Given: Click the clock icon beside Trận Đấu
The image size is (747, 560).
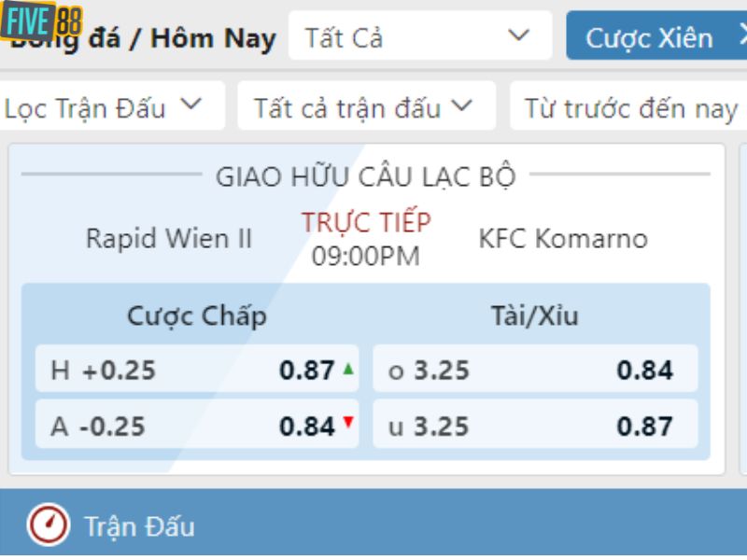Looking at the screenshot, I should pos(48,525).
